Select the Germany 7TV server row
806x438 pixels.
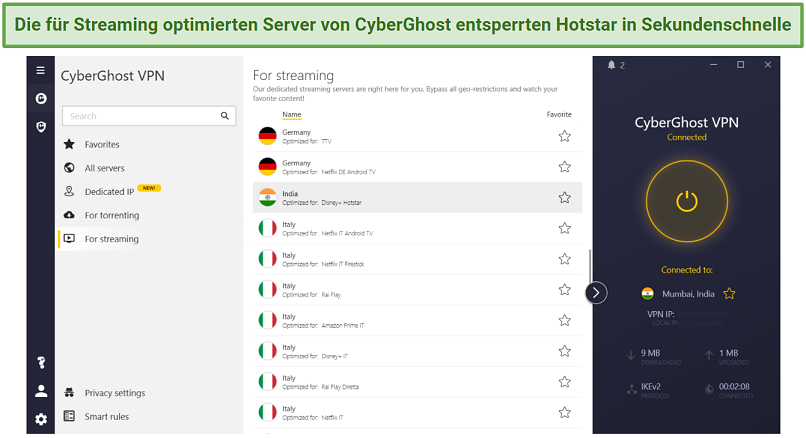417,136
